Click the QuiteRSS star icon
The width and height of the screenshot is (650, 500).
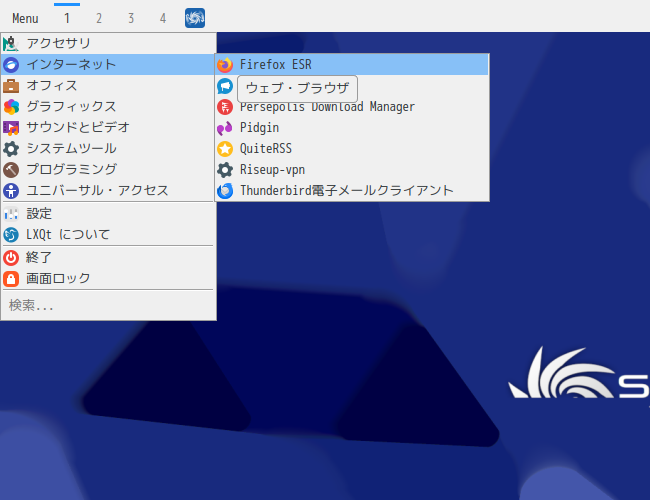click(x=225, y=149)
